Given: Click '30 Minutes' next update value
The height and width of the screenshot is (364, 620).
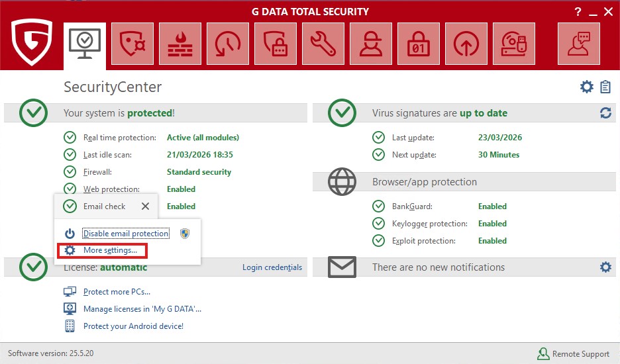Looking at the screenshot, I should click(x=499, y=154).
